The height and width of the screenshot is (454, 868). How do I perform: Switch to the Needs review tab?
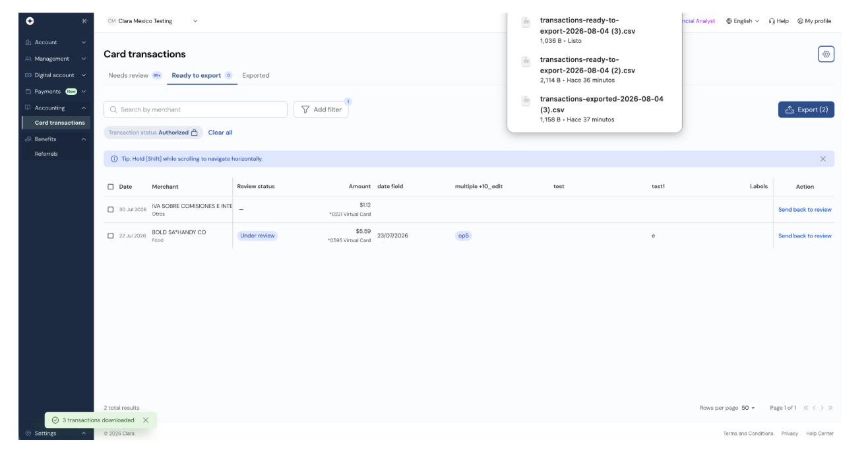(x=135, y=75)
